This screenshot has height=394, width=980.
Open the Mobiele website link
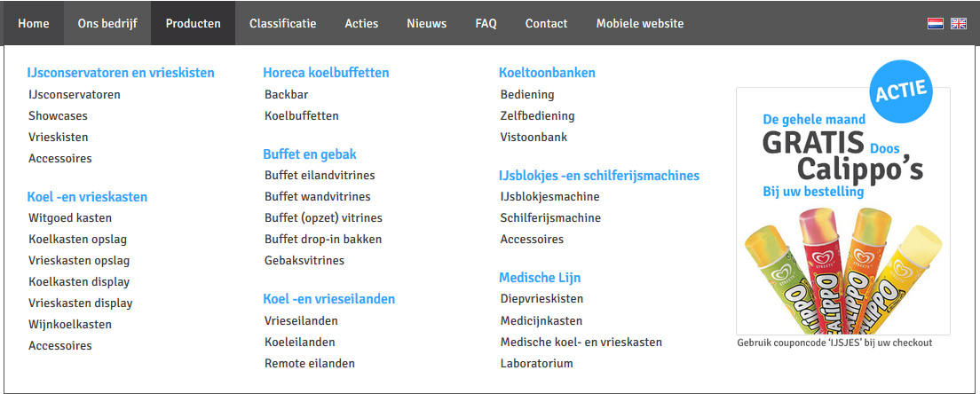tap(639, 23)
